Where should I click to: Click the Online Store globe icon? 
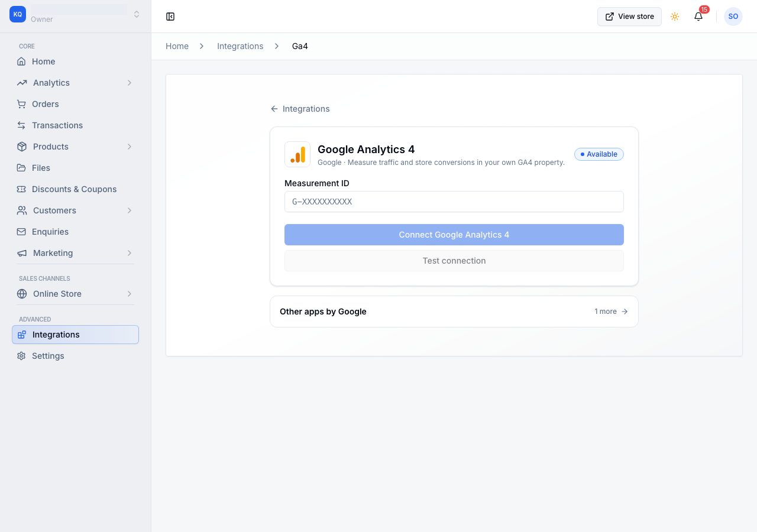coord(22,294)
